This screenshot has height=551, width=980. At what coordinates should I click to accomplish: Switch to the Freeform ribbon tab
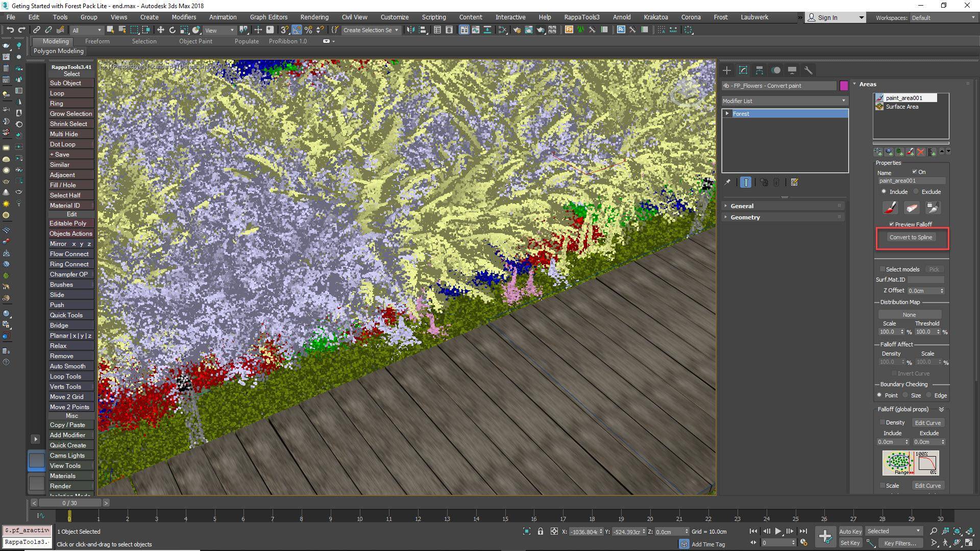(97, 41)
